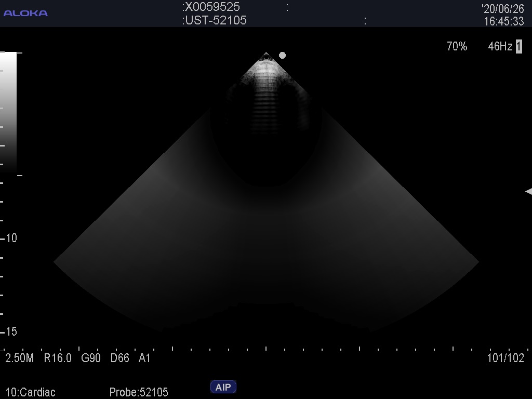Click the focus position arrow marker

coord(528,192)
